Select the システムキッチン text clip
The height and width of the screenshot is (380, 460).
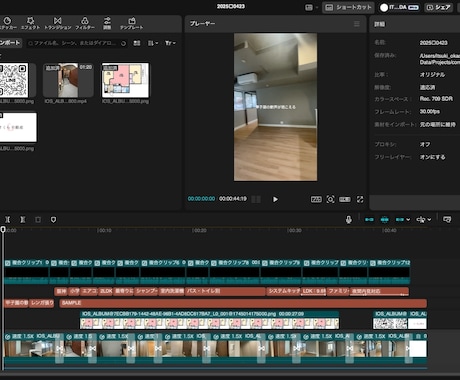(284, 291)
